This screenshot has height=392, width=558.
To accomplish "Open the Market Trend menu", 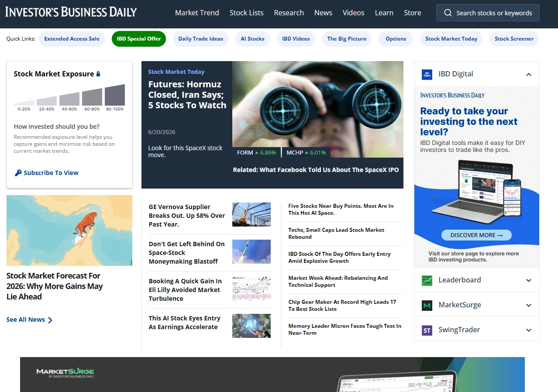I will pos(197,13).
